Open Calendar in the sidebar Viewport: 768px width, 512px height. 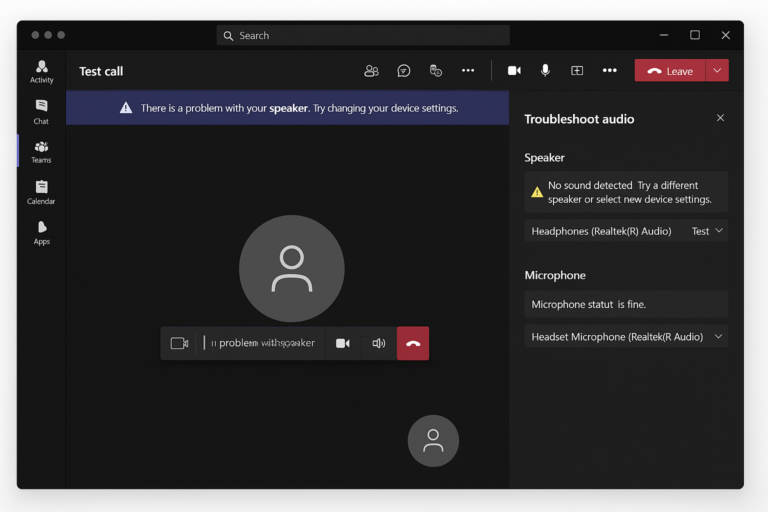click(x=41, y=192)
